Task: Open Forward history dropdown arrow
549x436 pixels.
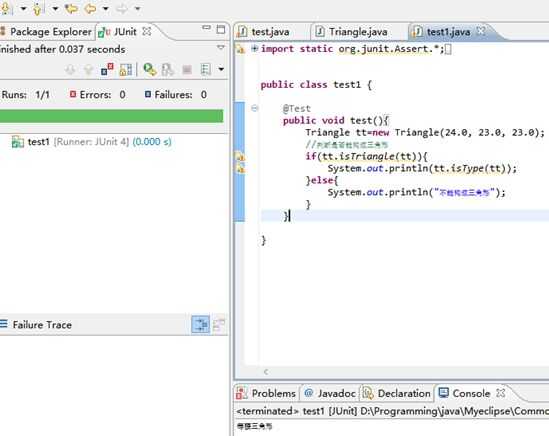Action: [138, 8]
